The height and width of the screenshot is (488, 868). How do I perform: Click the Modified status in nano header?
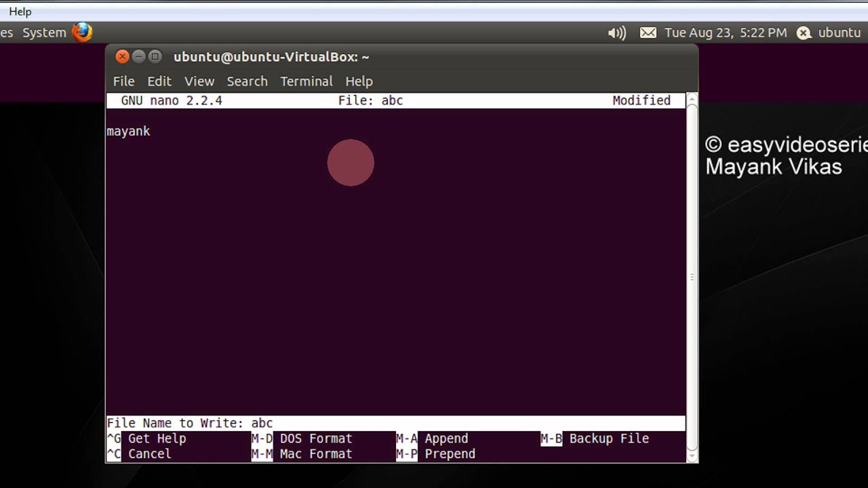[642, 100]
